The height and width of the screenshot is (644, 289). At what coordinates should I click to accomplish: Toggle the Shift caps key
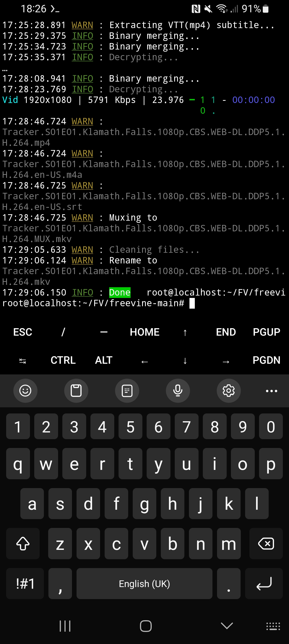(23, 544)
